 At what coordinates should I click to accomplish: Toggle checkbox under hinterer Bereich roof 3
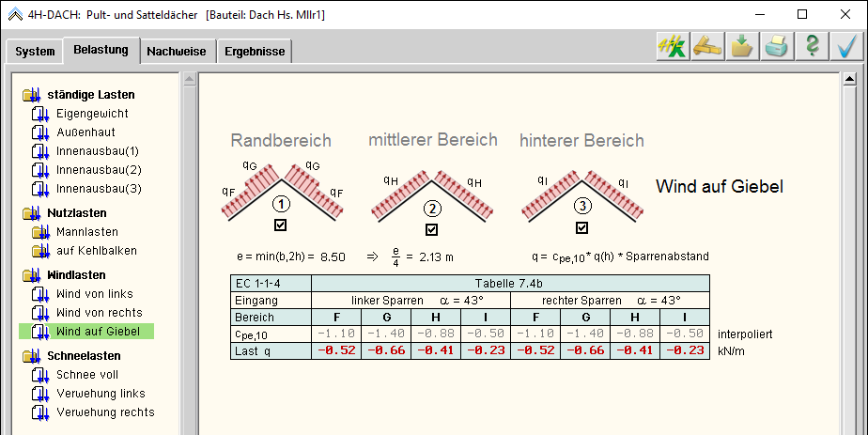[x=582, y=228]
